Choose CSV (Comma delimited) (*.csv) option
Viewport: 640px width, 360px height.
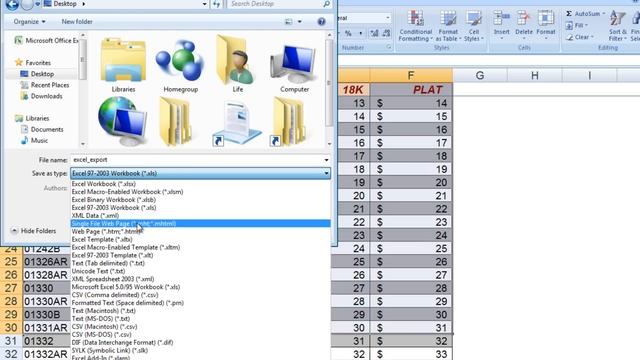click(200, 295)
